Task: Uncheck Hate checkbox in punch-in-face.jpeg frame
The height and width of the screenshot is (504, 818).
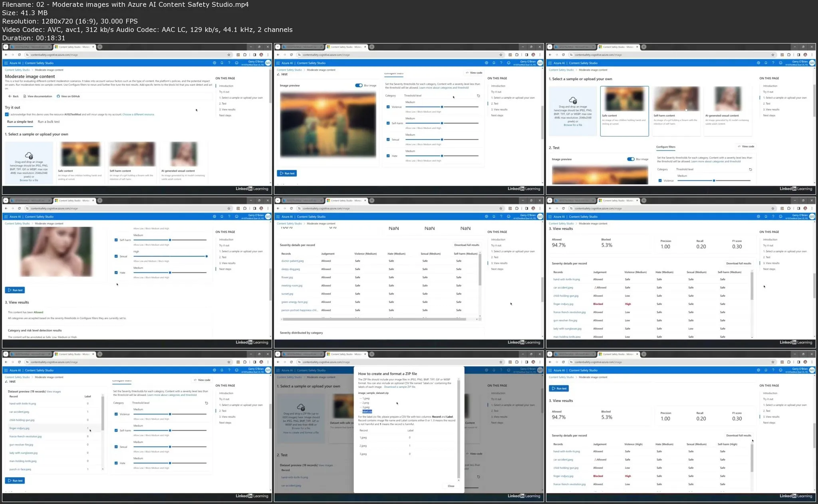Action: pos(116,463)
